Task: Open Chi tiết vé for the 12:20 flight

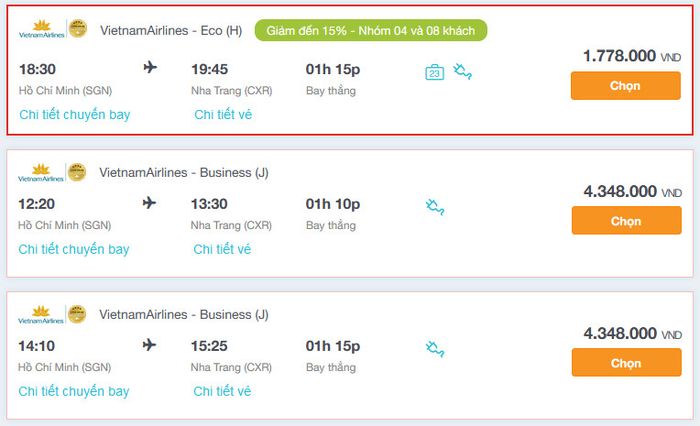Action: click(222, 249)
